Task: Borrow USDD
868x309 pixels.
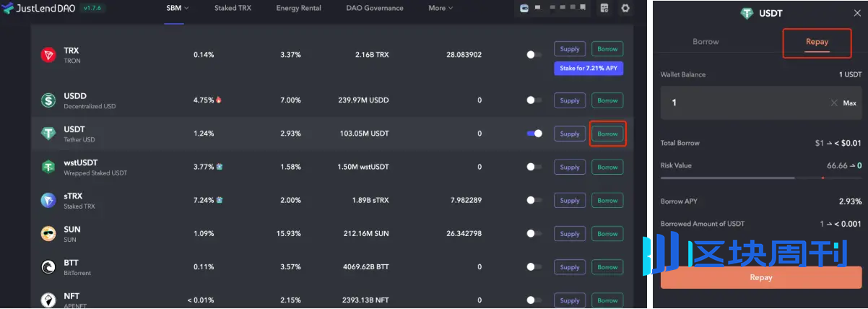Action: [607, 100]
